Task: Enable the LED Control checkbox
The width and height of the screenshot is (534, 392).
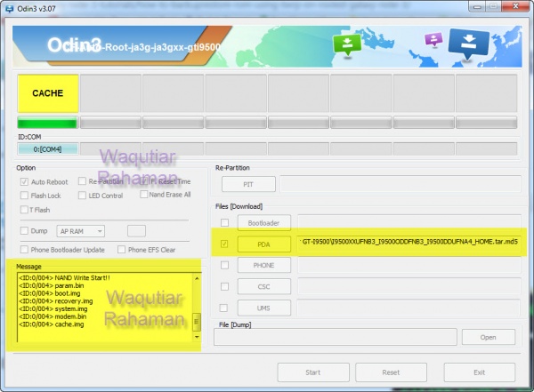Action: tap(82, 196)
